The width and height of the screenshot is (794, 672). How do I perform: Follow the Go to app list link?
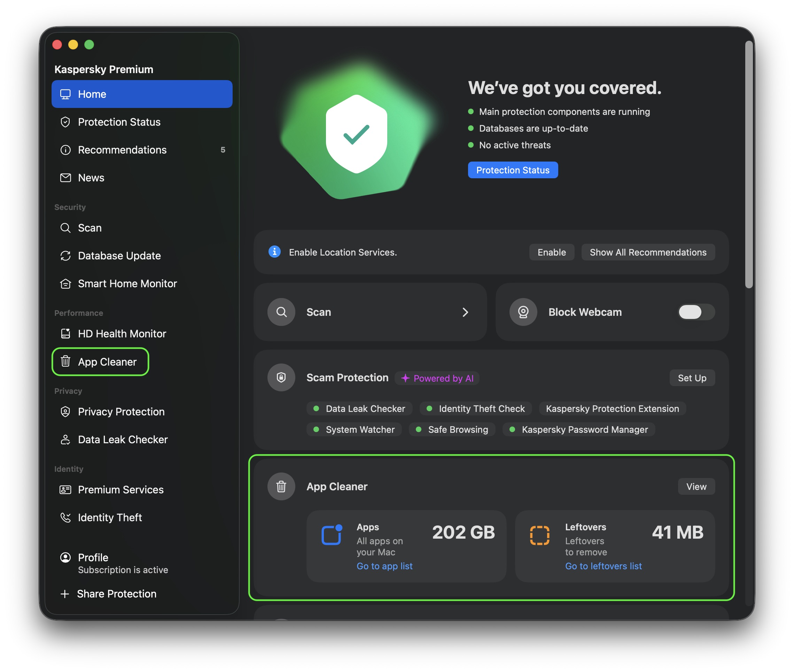click(x=384, y=566)
